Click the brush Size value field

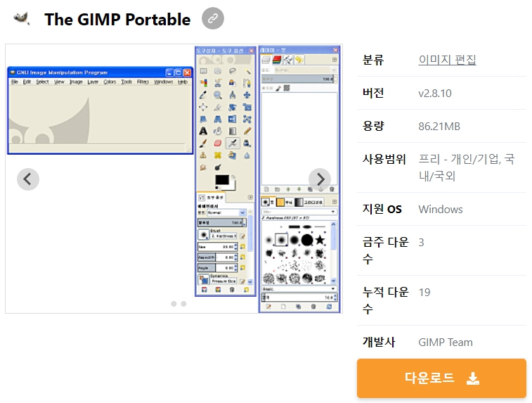(x=217, y=247)
